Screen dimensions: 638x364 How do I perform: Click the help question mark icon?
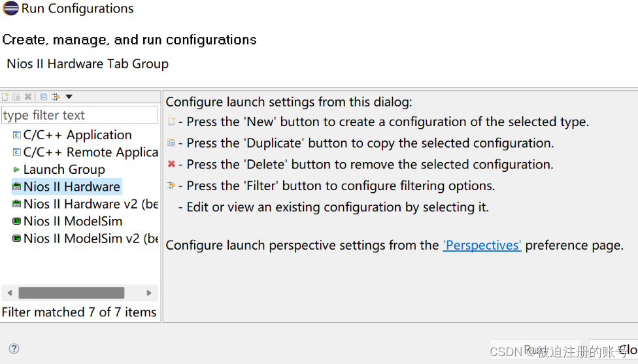(14, 348)
